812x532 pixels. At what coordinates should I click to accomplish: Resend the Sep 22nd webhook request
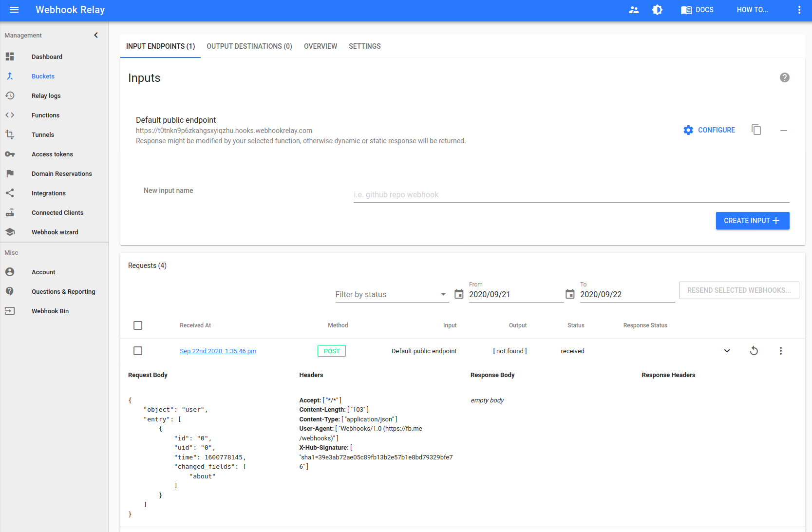754,351
